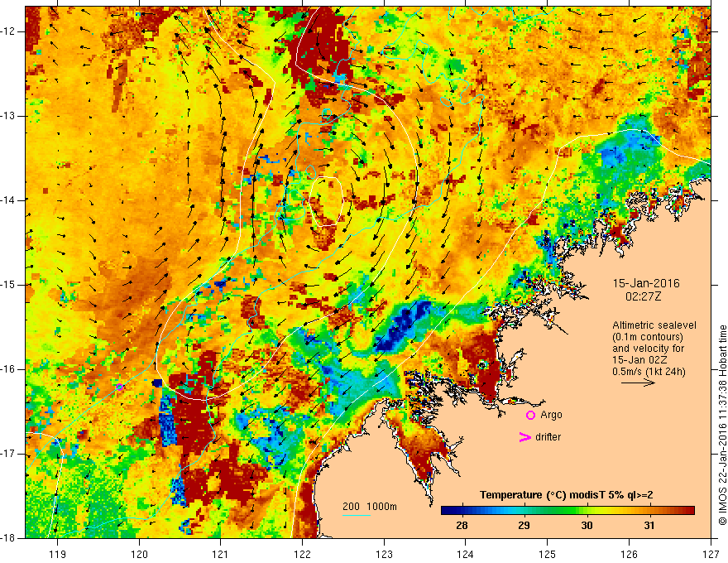This screenshot has width=728, height=563.
Task: Click the longitude label 124
Action: [466, 554]
